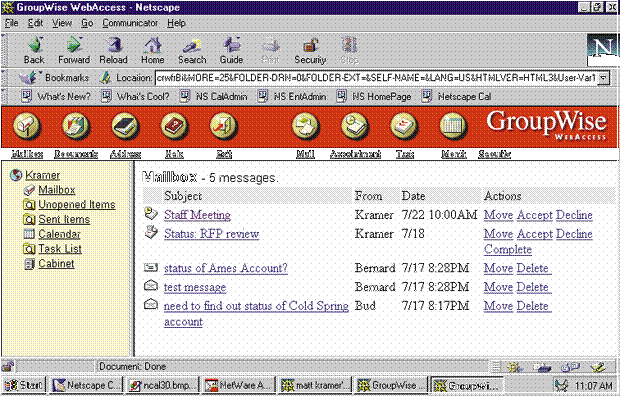Click the GroupWise Exit round icon

tap(223, 127)
